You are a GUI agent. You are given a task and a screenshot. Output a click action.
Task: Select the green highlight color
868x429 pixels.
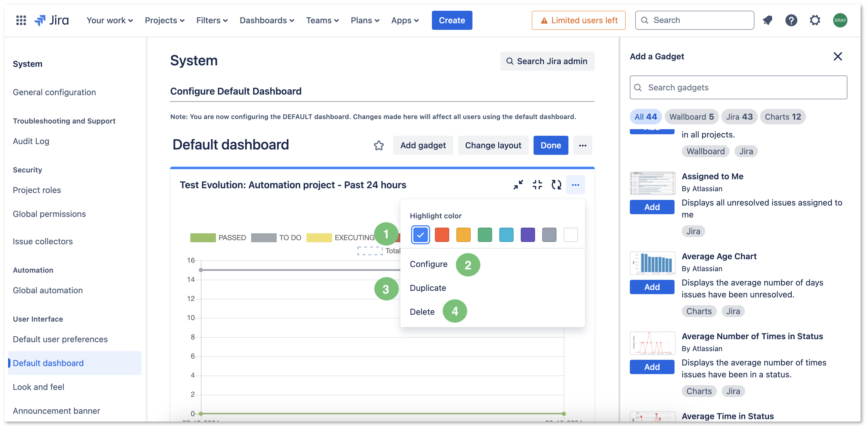[x=485, y=235]
